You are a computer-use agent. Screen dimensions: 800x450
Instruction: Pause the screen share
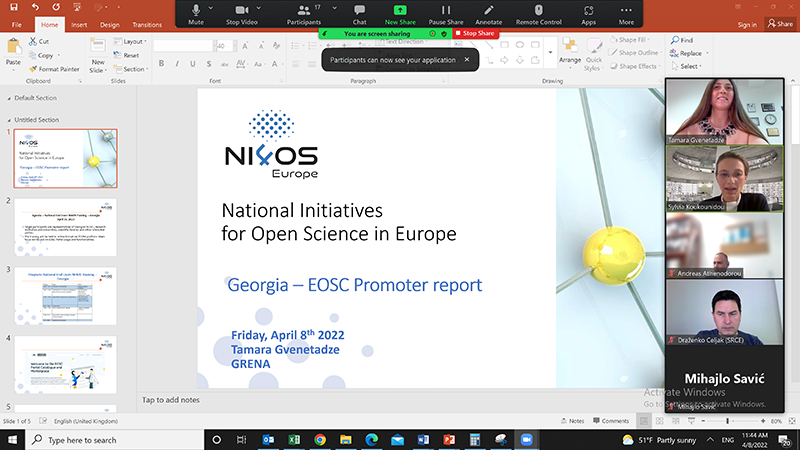click(x=446, y=14)
